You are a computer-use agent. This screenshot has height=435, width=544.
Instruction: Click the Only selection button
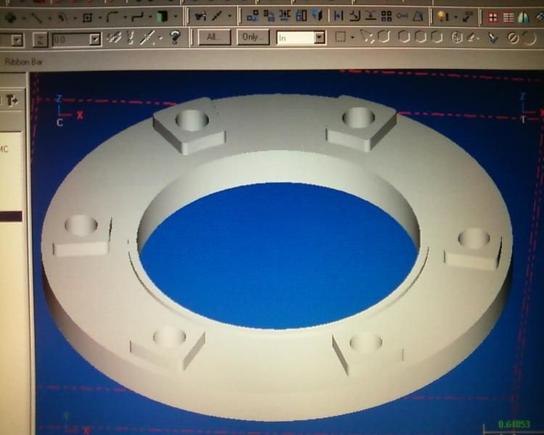pyautogui.click(x=253, y=37)
